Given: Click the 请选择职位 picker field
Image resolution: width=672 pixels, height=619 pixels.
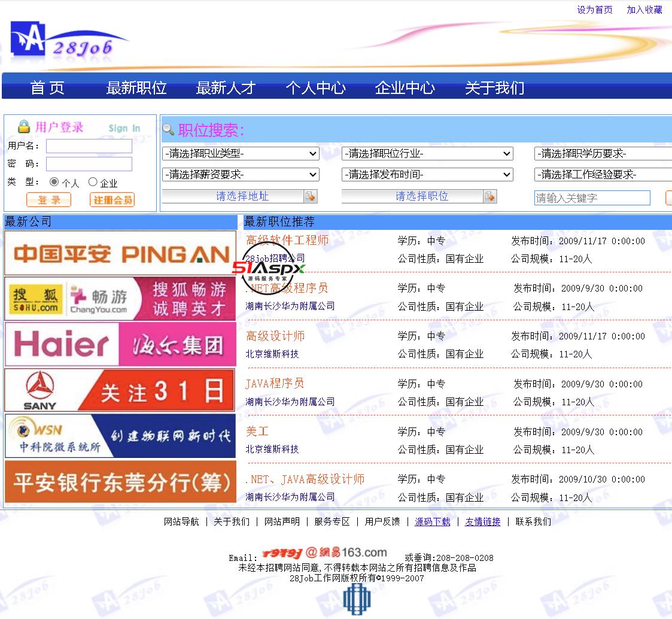Looking at the screenshot, I should (419, 196).
